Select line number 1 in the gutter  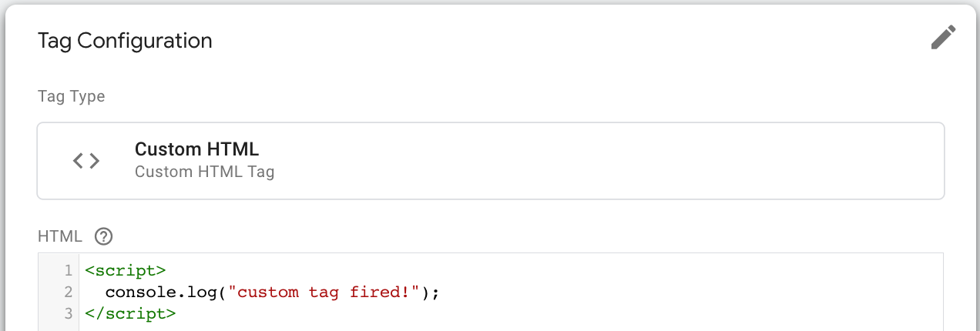(x=69, y=271)
